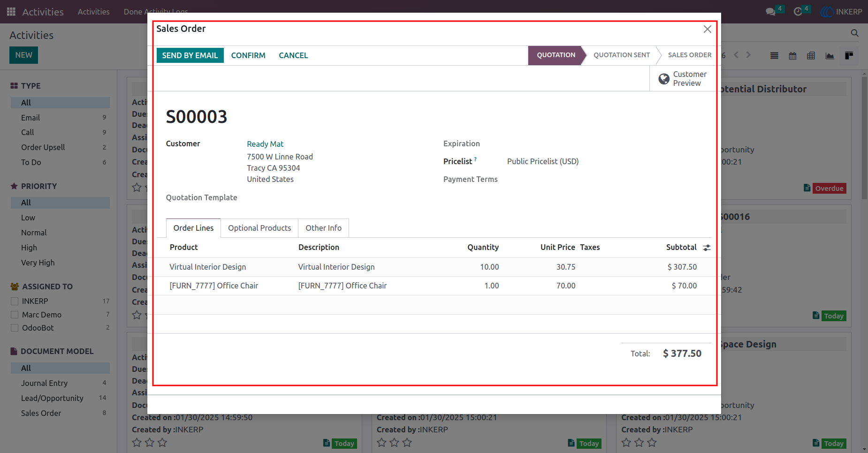The height and width of the screenshot is (453, 868).
Task: Open the activities clock icon
Action: [798, 12]
